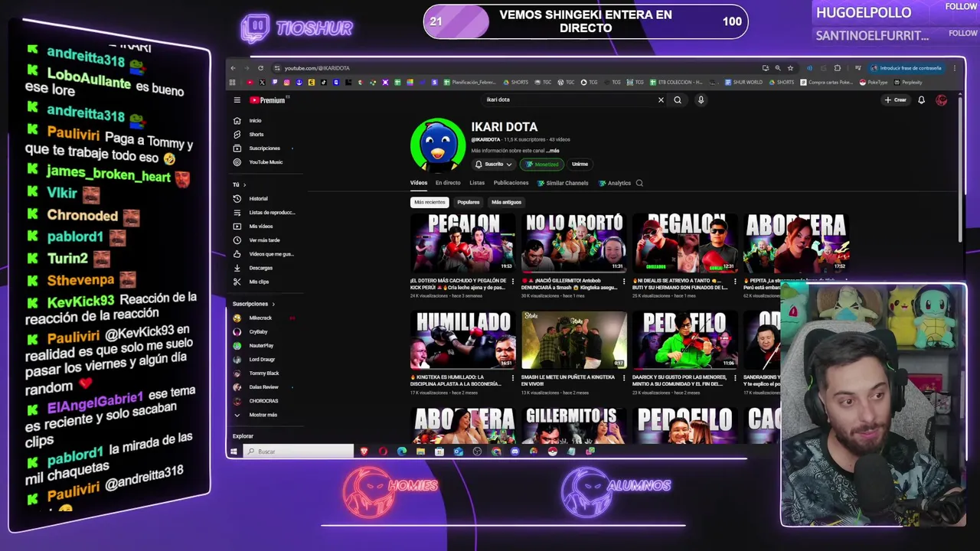980x551 pixels.
Task: Click the Windows Start button
Action: click(234, 452)
